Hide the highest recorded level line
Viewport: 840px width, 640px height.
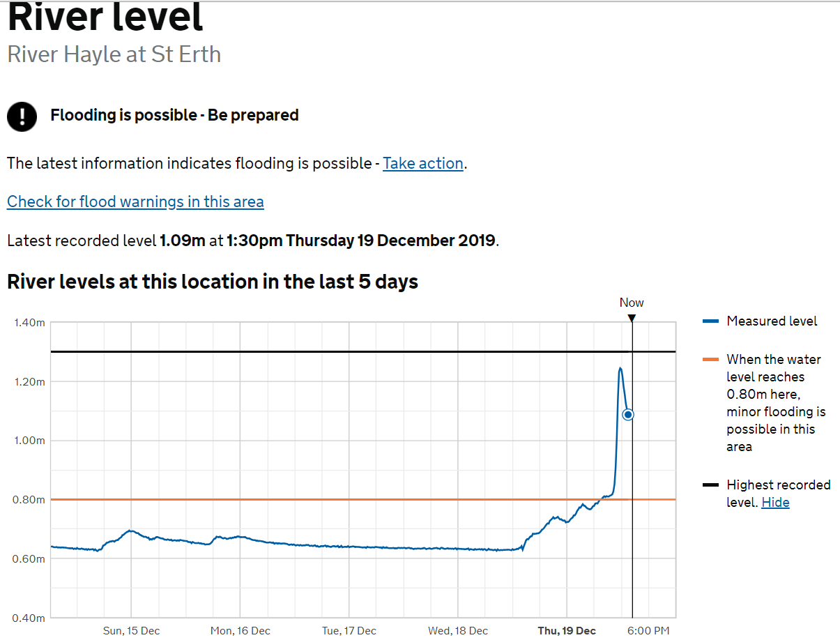tap(775, 503)
